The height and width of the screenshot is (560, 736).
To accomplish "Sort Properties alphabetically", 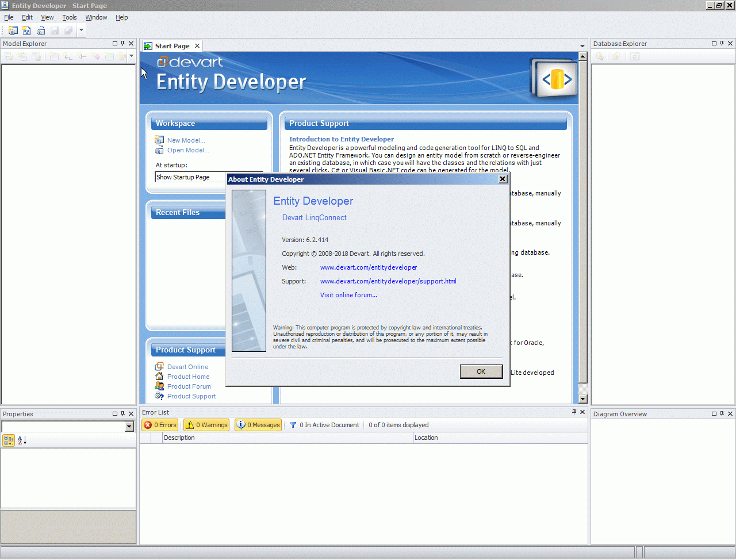I will coord(22,440).
